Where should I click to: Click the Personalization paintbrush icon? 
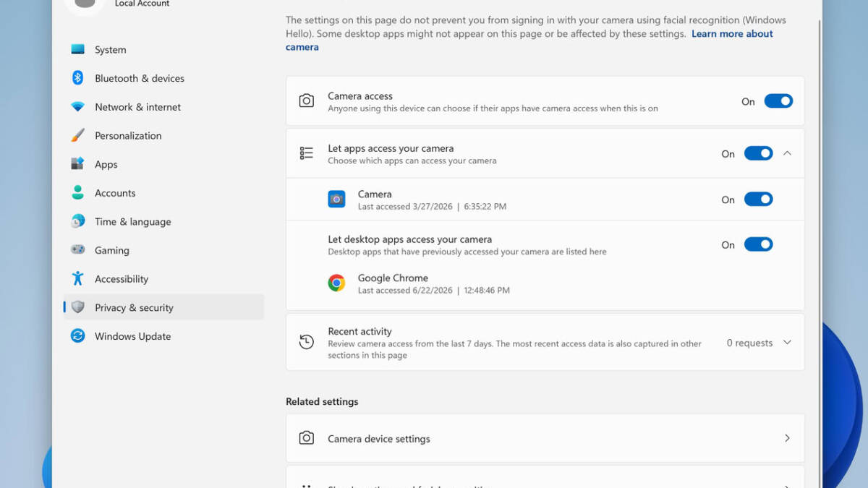pos(78,135)
